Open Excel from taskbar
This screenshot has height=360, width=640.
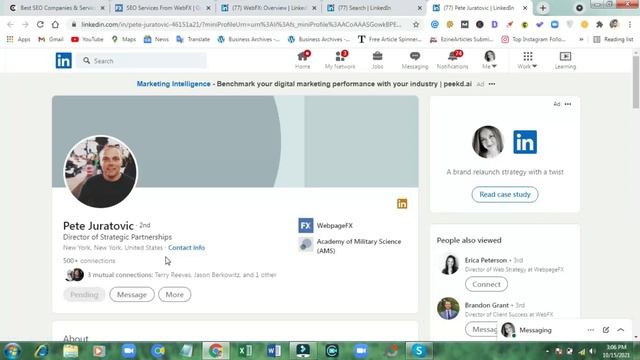pyautogui.click(x=245, y=351)
